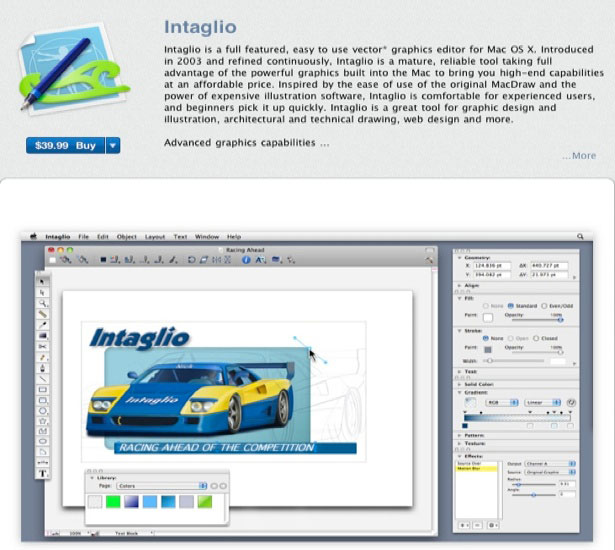Click the skew parallelogram icon in toolbar
615x550 pixels.
tap(204, 260)
